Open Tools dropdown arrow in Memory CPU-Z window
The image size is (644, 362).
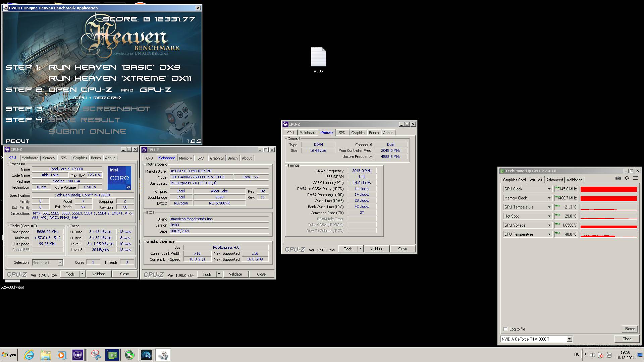click(360, 249)
